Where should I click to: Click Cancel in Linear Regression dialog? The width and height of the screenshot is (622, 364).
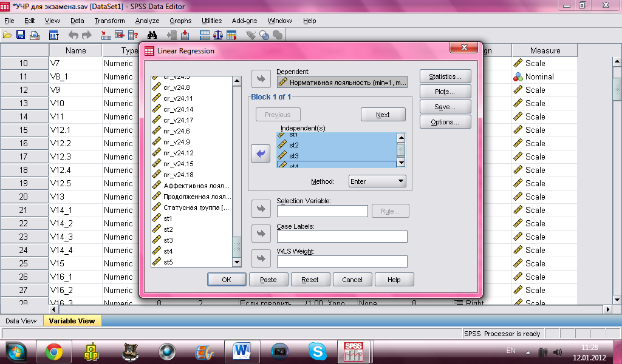pos(352,280)
